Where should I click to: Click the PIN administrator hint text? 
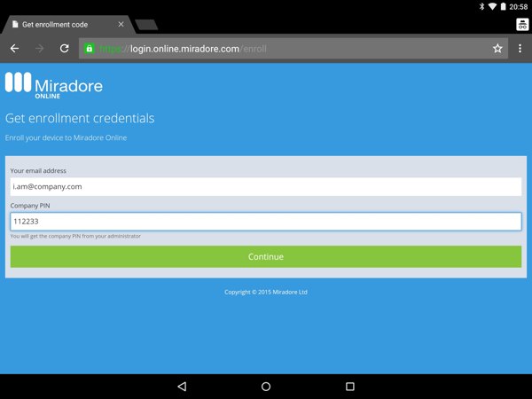click(75, 236)
